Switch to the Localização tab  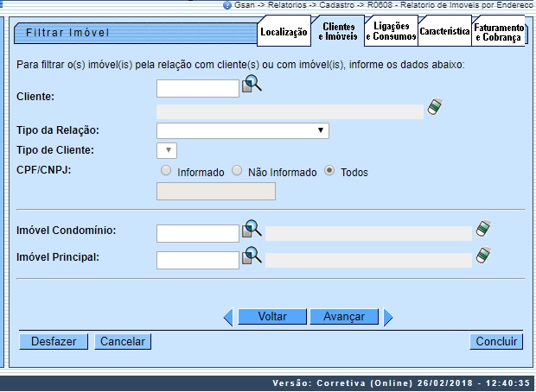pyautogui.click(x=284, y=32)
